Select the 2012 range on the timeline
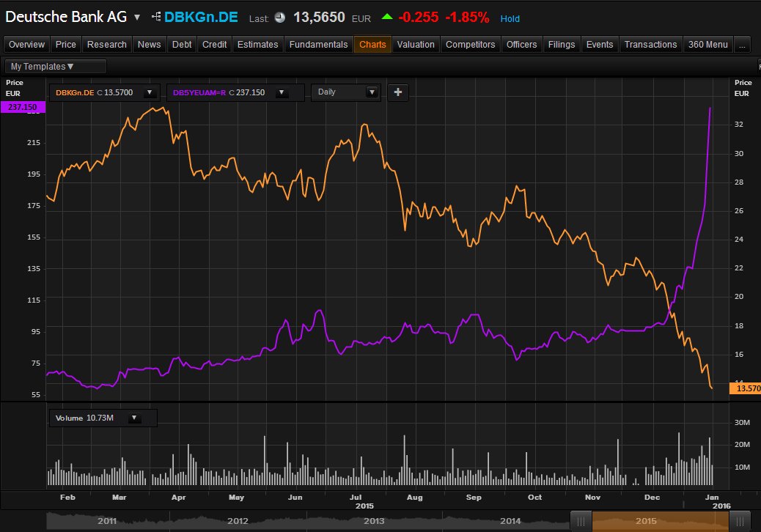Screen dimensions: 761x532 238,521
